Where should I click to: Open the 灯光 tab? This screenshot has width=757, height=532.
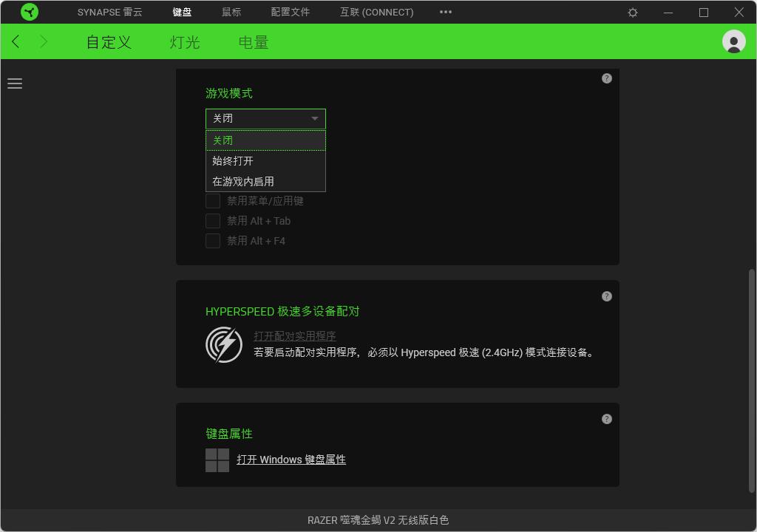click(x=183, y=42)
